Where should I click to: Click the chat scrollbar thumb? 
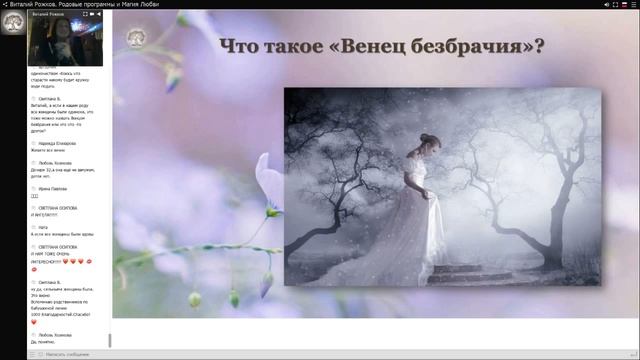coord(109,340)
